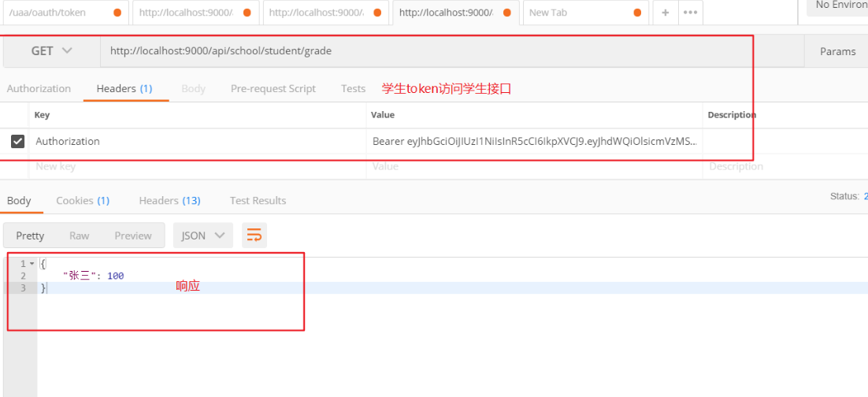Change the GET HTTP method dropdown

coord(51,51)
